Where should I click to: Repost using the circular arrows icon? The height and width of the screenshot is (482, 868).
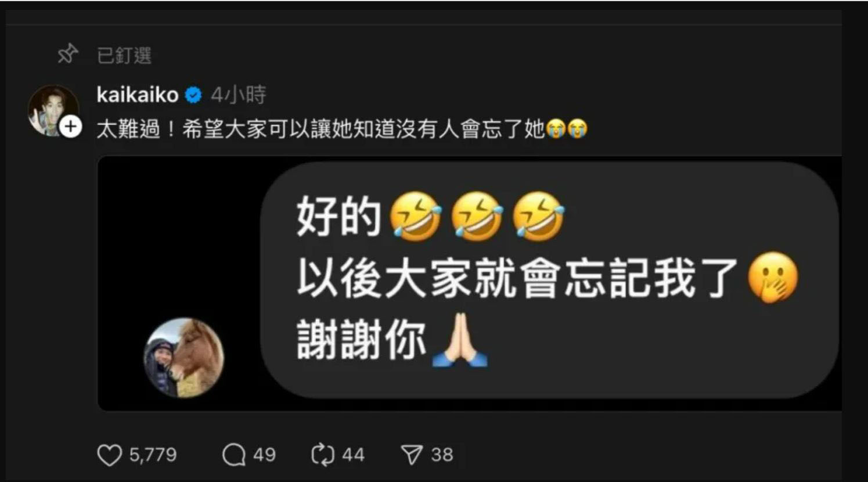point(323,455)
